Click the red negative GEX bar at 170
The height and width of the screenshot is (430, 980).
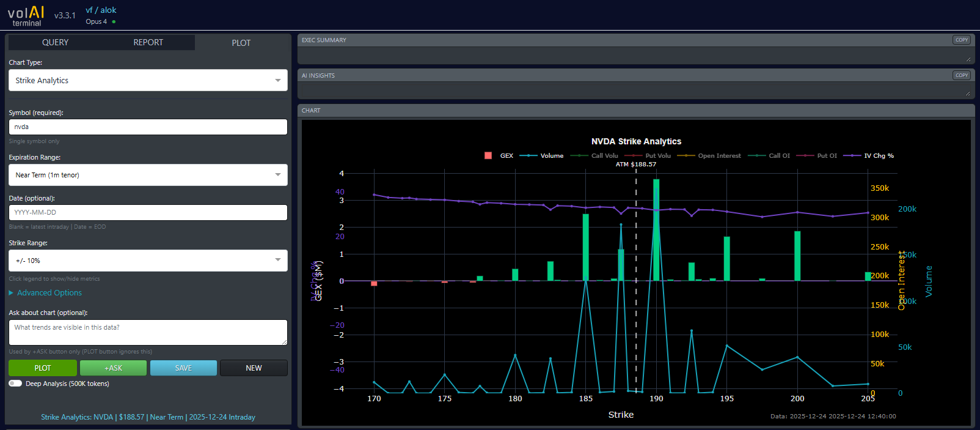click(374, 283)
